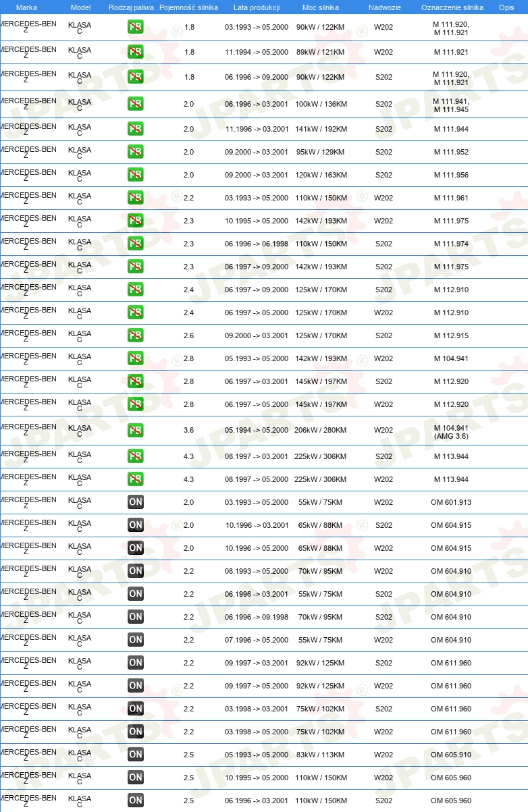The image size is (528, 812).
Task: Click the PB fuel icon for M 112.915
Action: pyautogui.click(x=136, y=335)
